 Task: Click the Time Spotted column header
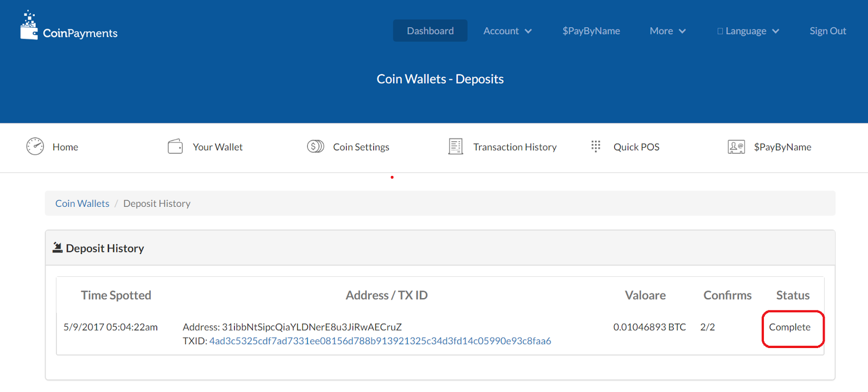[116, 295]
